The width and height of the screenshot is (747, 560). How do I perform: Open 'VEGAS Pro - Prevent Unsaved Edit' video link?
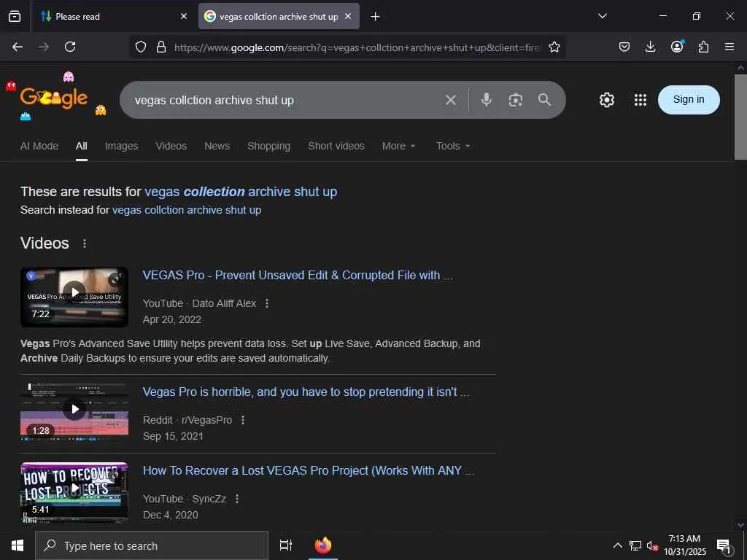tap(298, 275)
